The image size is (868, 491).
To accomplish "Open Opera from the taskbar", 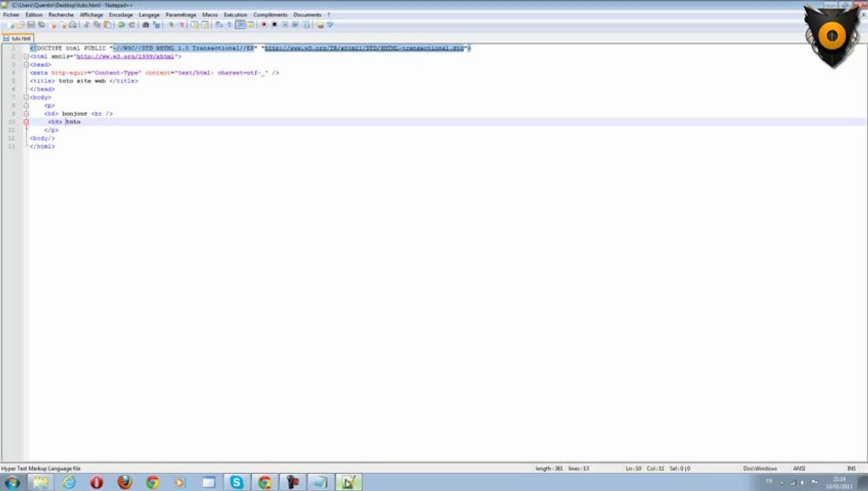I will pyautogui.click(x=97, y=482).
